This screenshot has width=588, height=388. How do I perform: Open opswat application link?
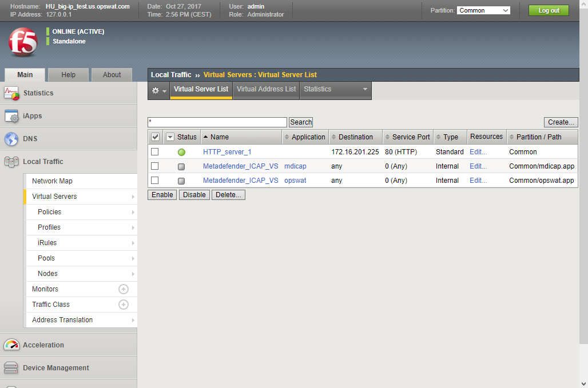(295, 181)
